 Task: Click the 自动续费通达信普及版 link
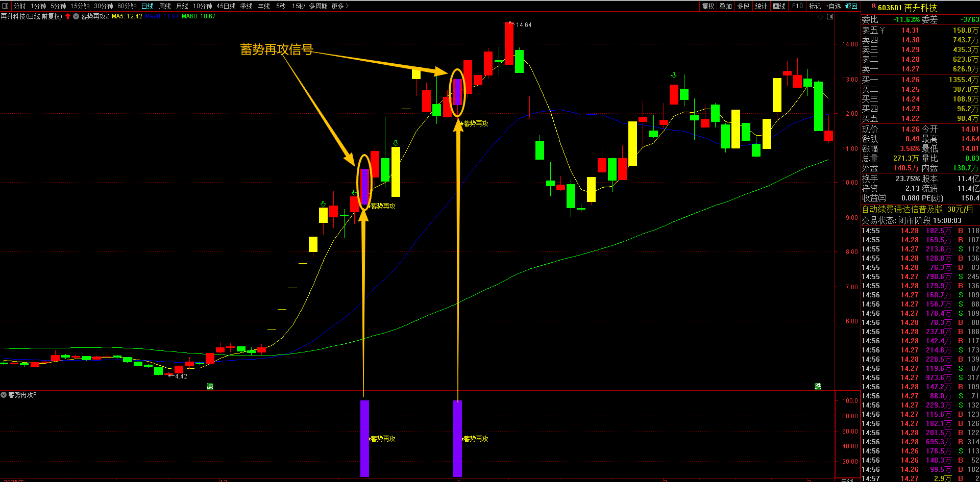(x=902, y=209)
